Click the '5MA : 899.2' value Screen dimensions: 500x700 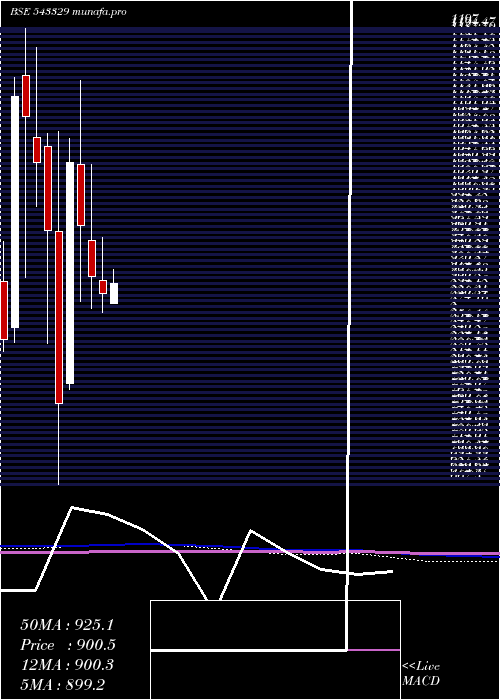tap(63, 685)
